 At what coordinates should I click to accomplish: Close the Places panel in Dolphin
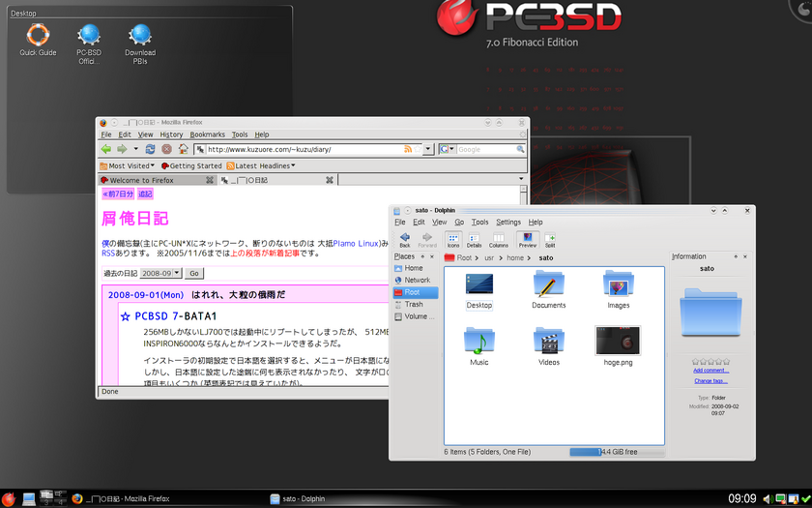coord(432,256)
